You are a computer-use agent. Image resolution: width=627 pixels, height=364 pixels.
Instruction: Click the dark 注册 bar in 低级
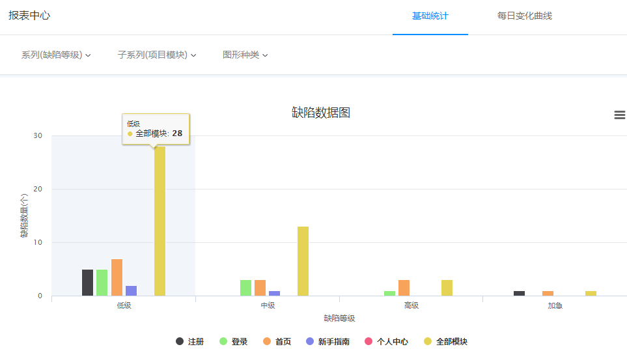click(x=87, y=283)
